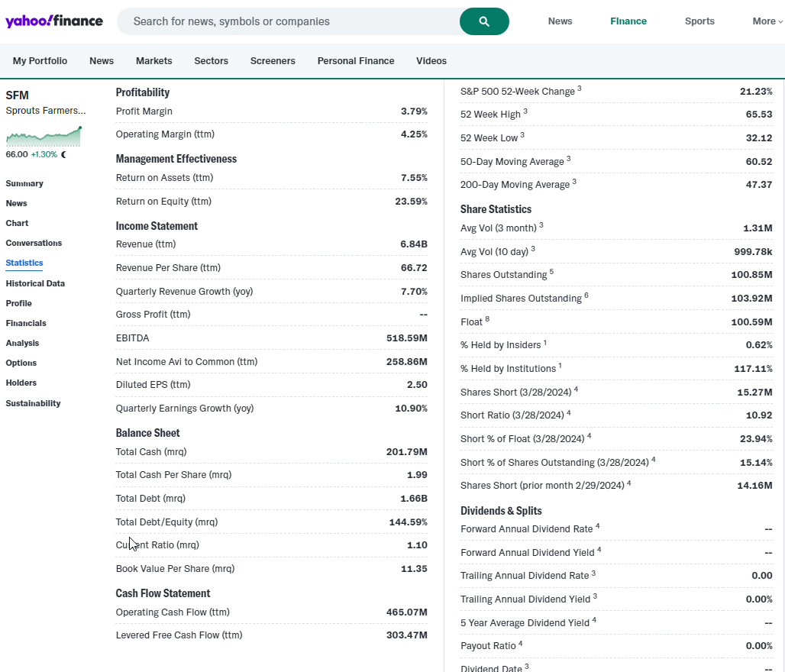
Task: Click the Yahoo Finance logo
Action: tap(54, 21)
